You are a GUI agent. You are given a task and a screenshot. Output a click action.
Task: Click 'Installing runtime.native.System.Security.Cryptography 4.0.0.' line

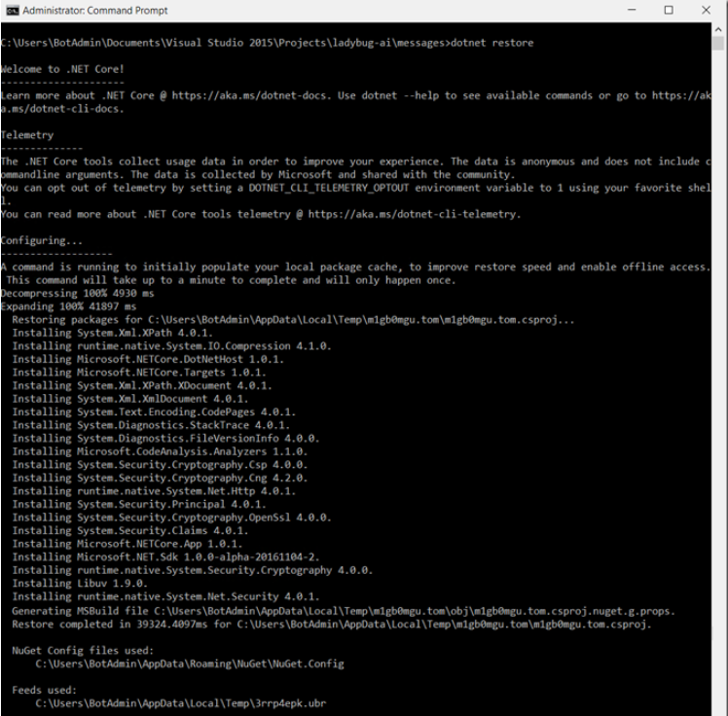(192, 570)
